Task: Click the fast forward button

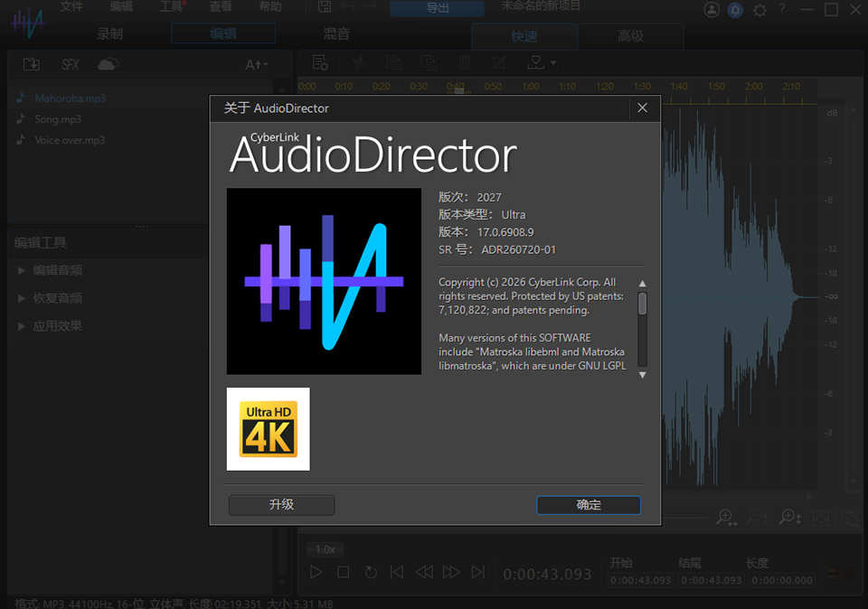Action: [x=451, y=572]
